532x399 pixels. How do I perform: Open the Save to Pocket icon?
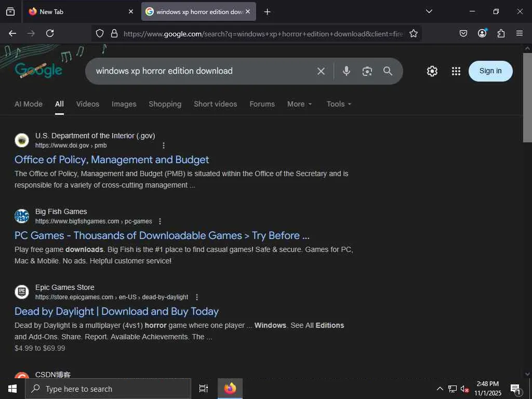[463, 33]
